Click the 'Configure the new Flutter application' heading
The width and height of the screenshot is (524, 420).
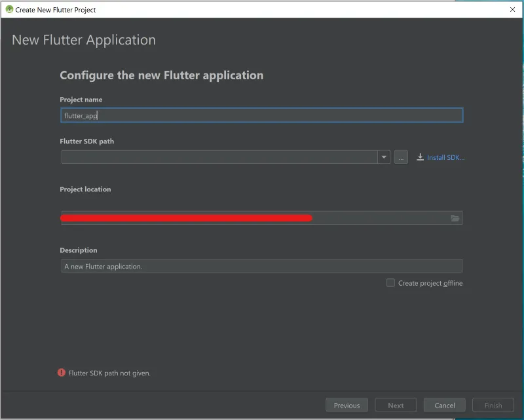[161, 75]
